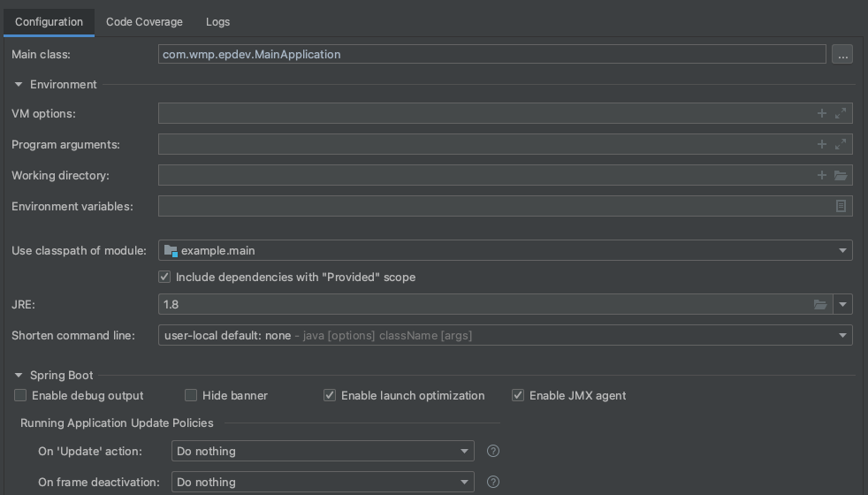This screenshot has height=495, width=868.
Task: Uncheck Enable launch optimization
Action: [330, 395]
